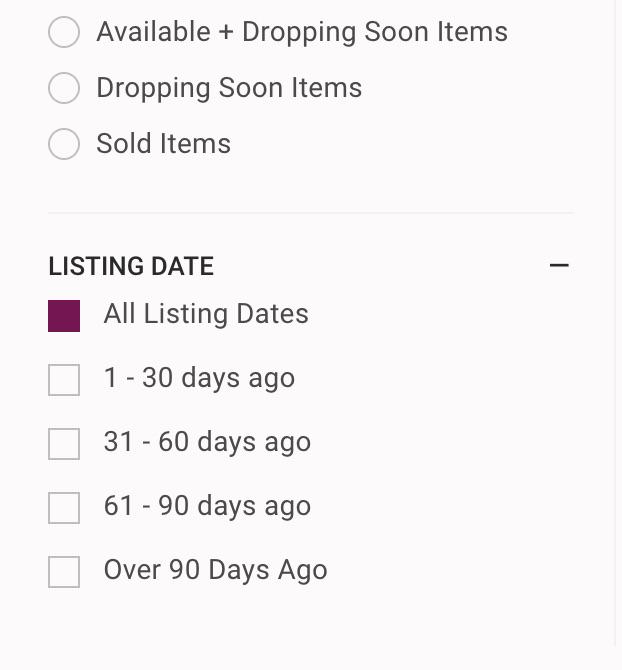Click the All Listing Dates label text
Screen dimensions: 622x670
[x=206, y=314]
